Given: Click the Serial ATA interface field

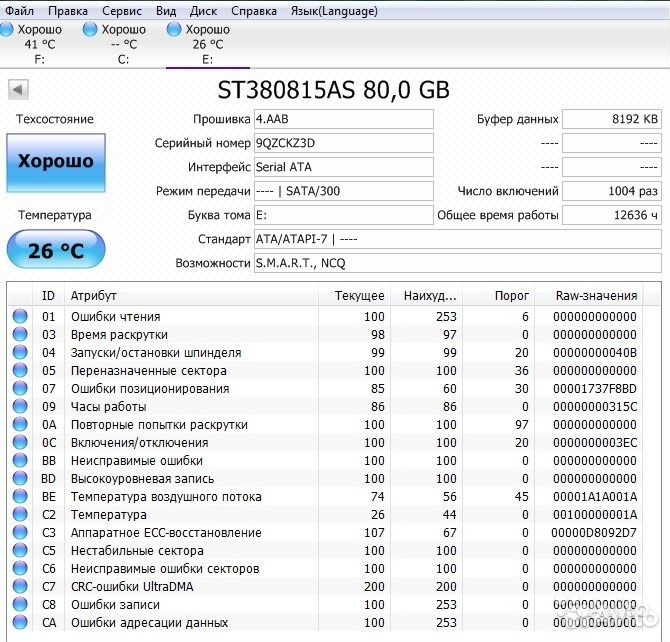Looking at the screenshot, I should point(344,167).
